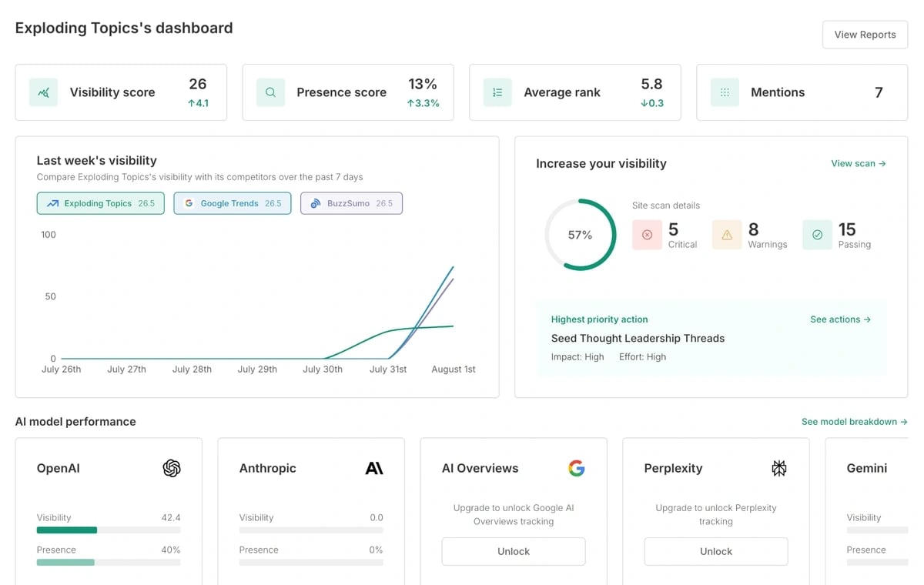Screen dimensions: 924x585
Task: Click the Average rank list icon
Action: (497, 92)
